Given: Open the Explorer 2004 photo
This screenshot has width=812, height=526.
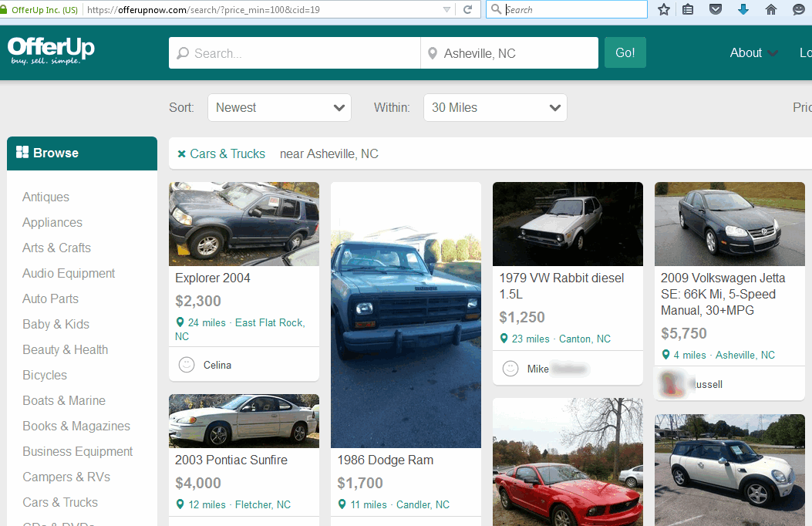Looking at the screenshot, I should click(x=244, y=224).
